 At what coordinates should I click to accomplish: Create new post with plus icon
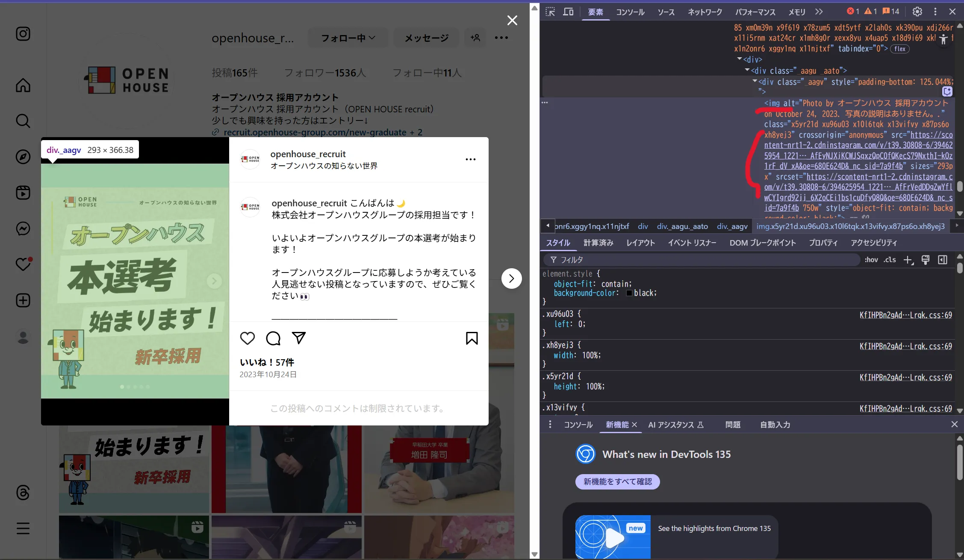tap(23, 300)
